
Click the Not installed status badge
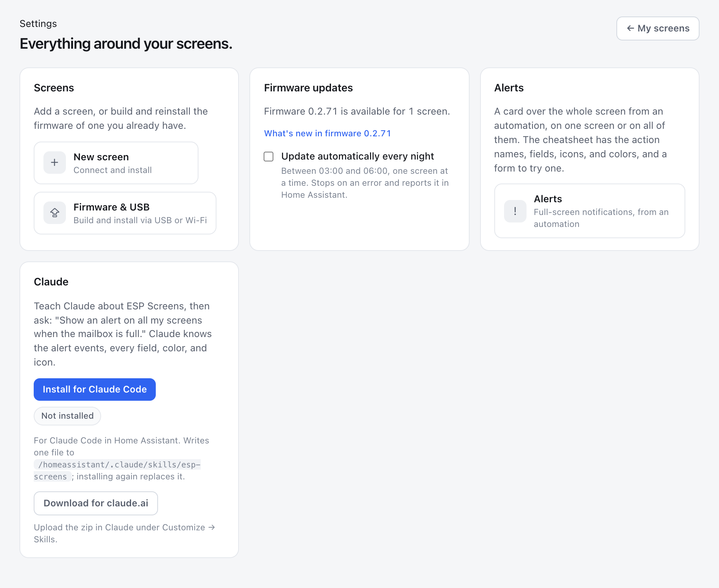(67, 416)
